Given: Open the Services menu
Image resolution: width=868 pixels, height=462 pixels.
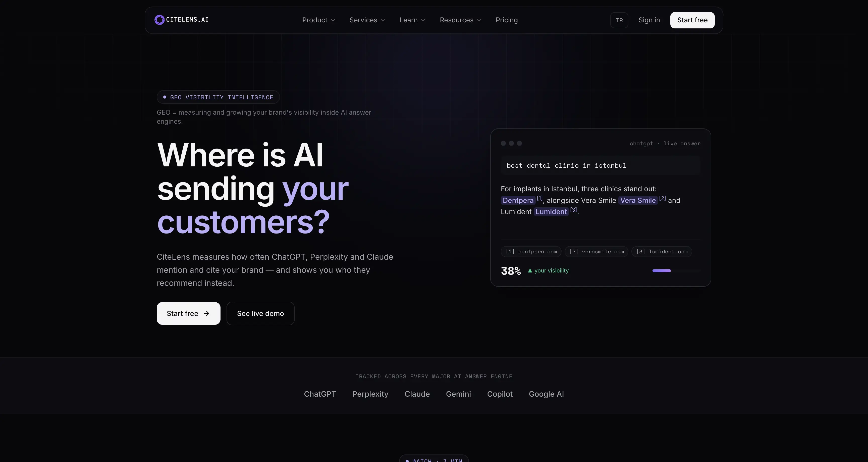Looking at the screenshot, I should pos(367,20).
